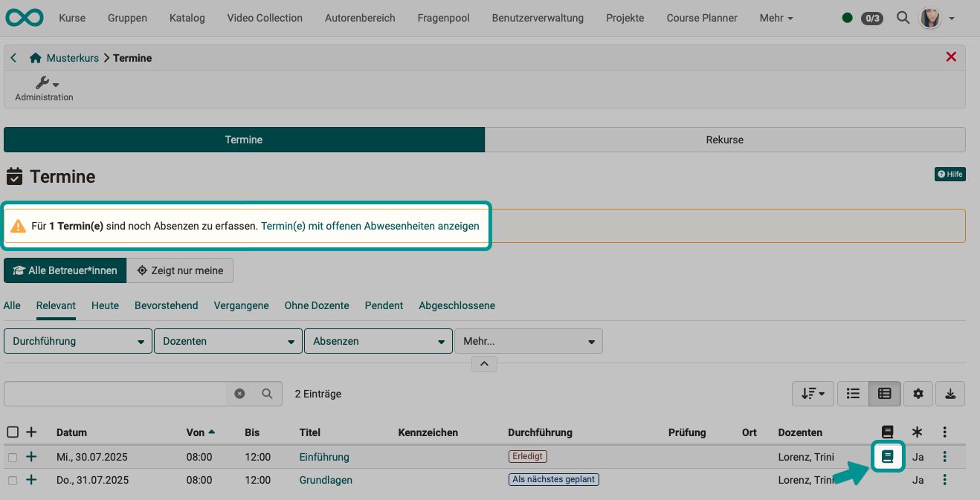Click the Hilfe button
Image resolution: width=980 pixels, height=500 pixels.
[950, 174]
